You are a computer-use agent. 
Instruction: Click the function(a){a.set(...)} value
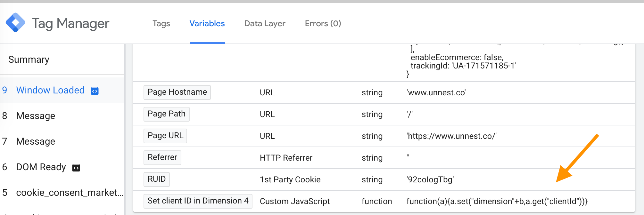[497, 201]
